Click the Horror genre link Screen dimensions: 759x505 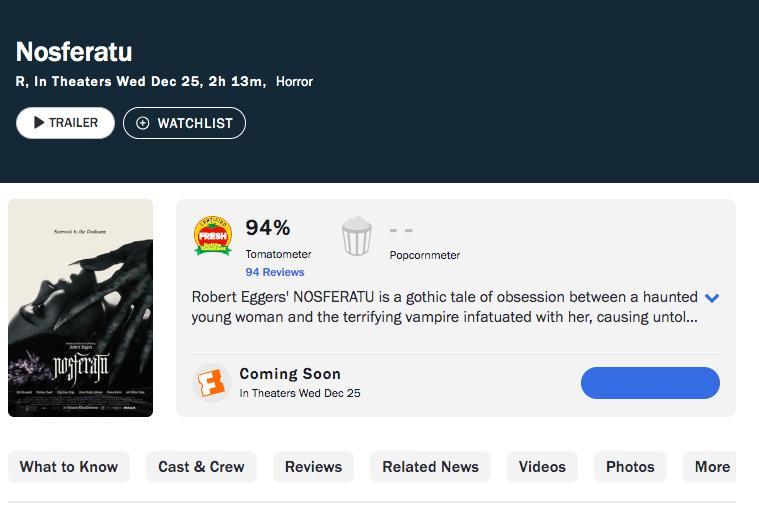pos(294,81)
